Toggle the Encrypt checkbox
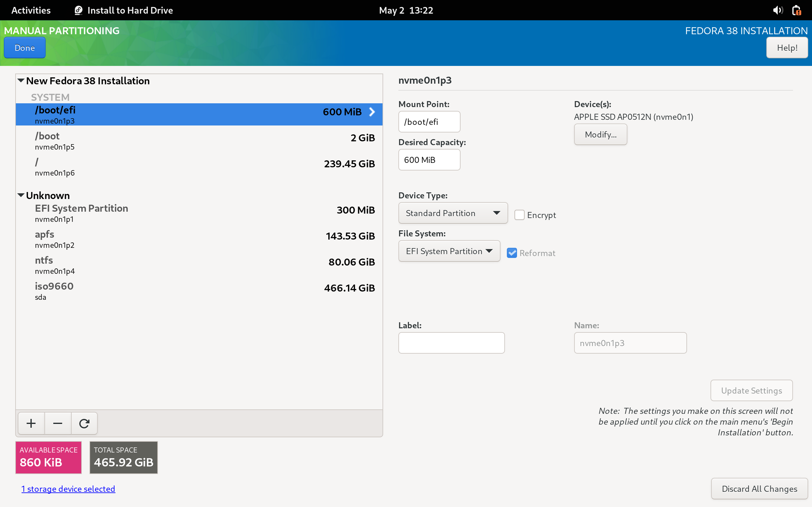 (519, 214)
